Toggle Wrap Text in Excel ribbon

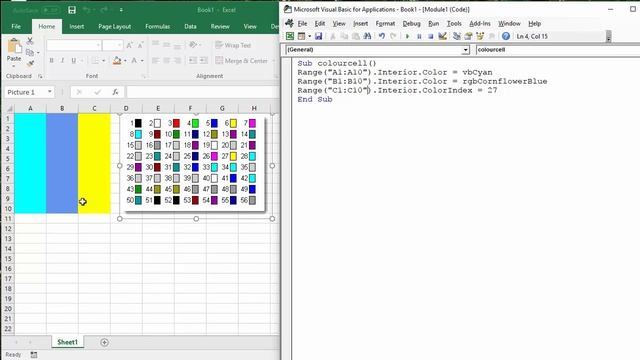[x=233, y=45]
